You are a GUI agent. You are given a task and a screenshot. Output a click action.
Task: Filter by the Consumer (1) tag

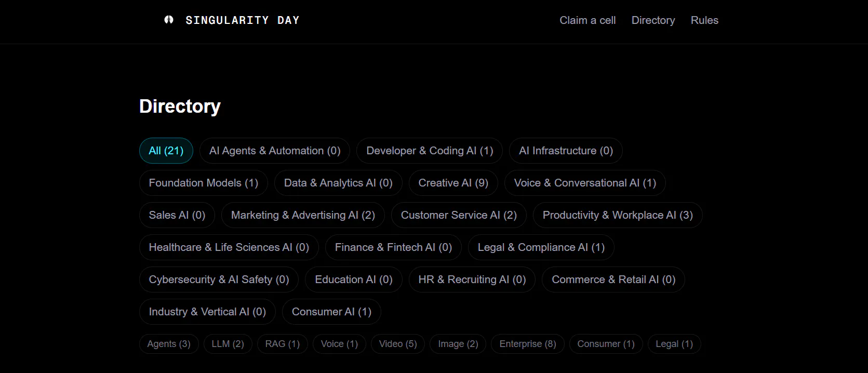click(606, 344)
